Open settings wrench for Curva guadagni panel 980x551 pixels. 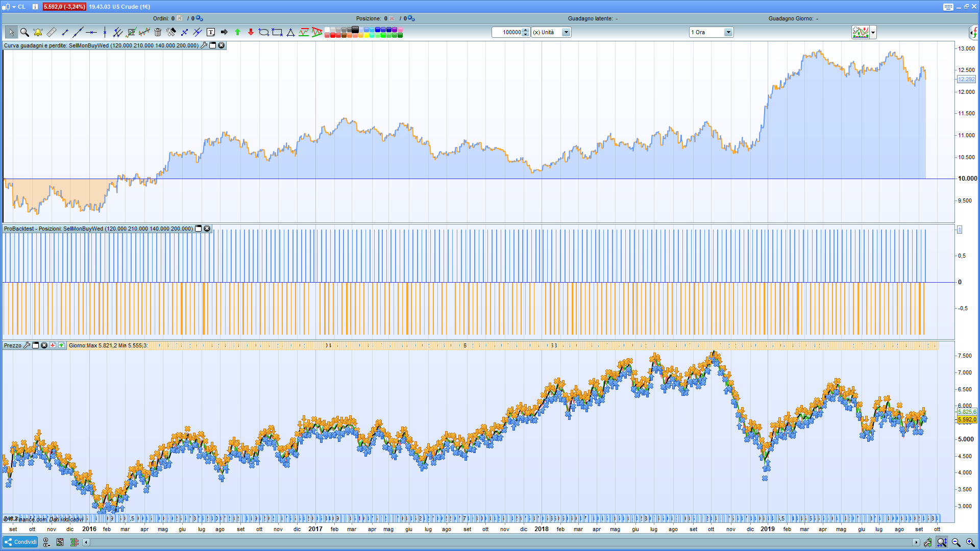204,45
